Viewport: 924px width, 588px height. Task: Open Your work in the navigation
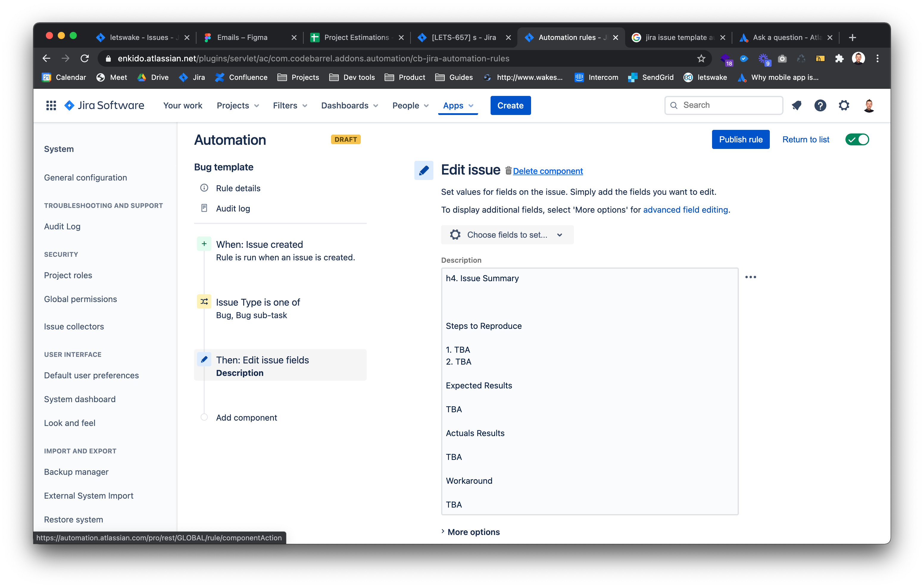tap(183, 105)
